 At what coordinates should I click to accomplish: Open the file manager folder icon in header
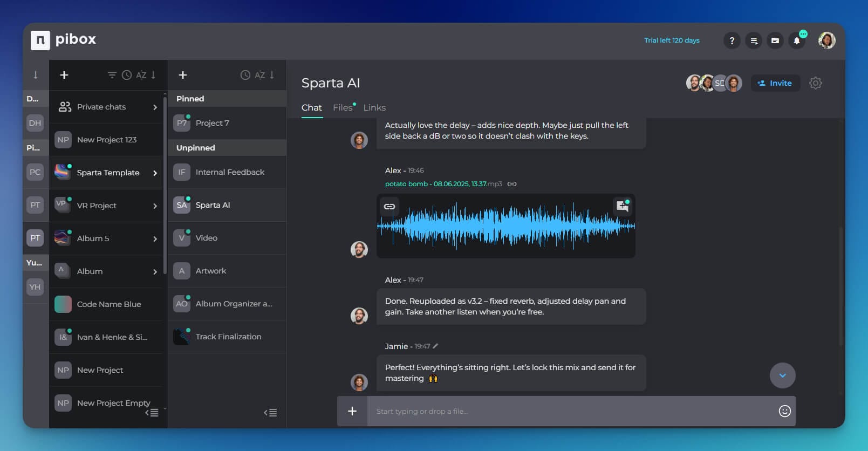[775, 40]
